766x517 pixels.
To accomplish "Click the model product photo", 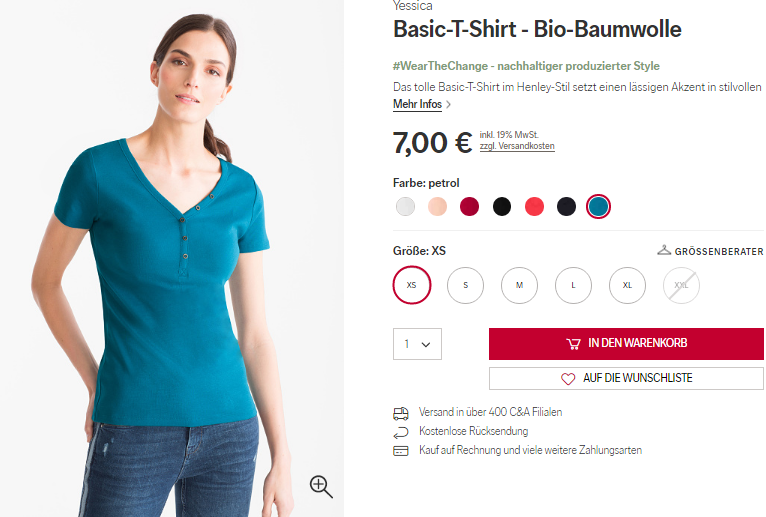I will [172, 258].
